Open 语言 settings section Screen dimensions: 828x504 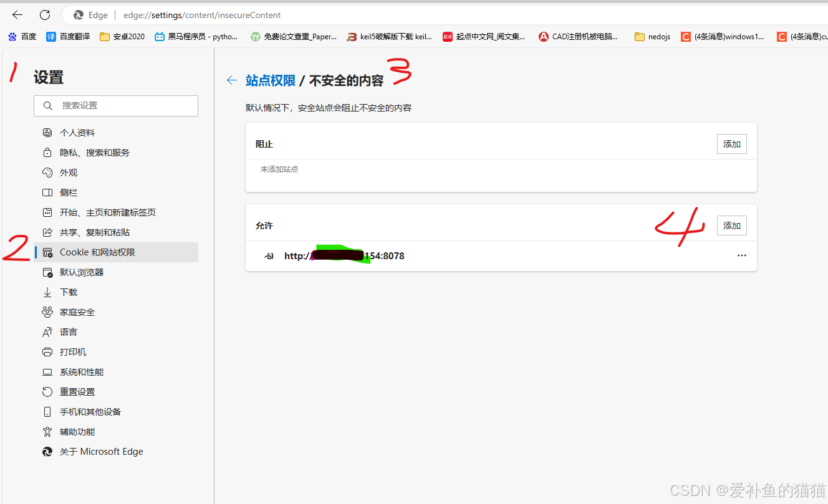point(116,332)
